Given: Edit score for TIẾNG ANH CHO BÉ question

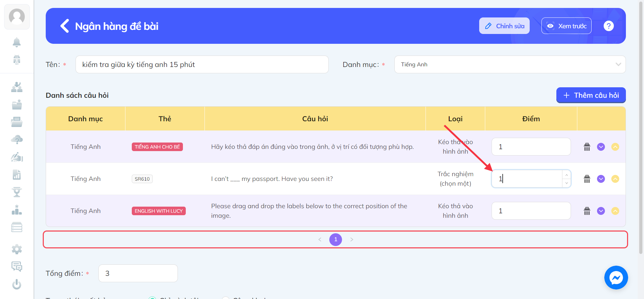Looking at the screenshot, I should point(531,147).
